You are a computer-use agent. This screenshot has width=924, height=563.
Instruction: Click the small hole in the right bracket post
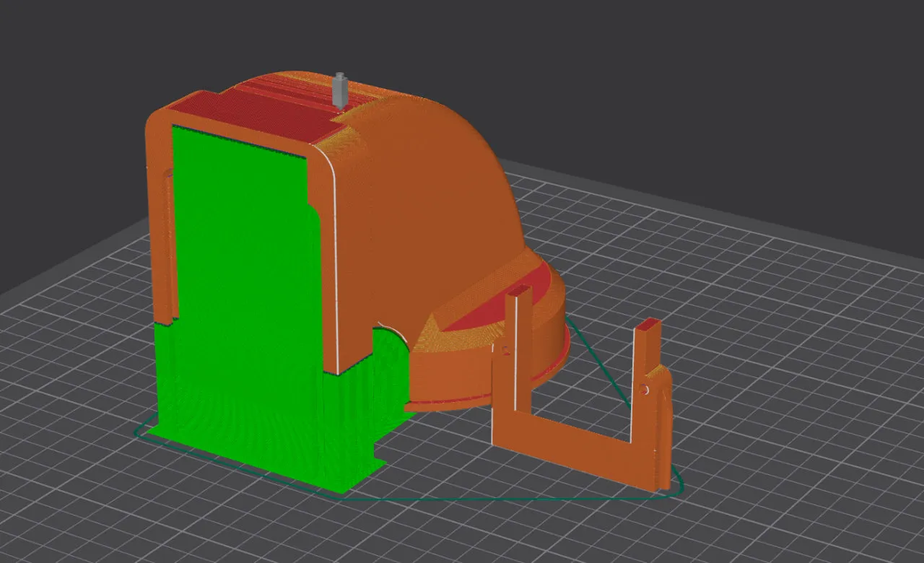coord(646,390)
